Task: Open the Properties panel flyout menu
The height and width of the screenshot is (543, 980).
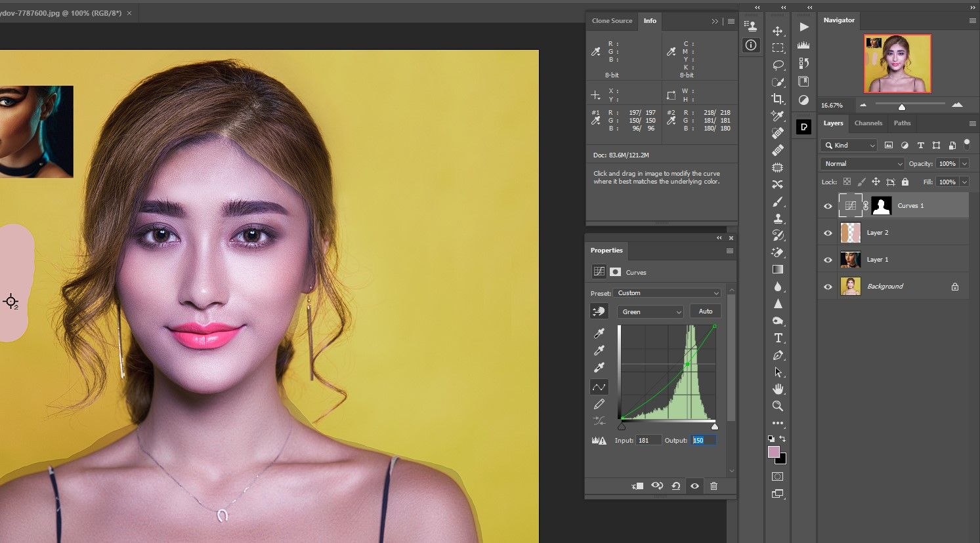Action: 729,251
